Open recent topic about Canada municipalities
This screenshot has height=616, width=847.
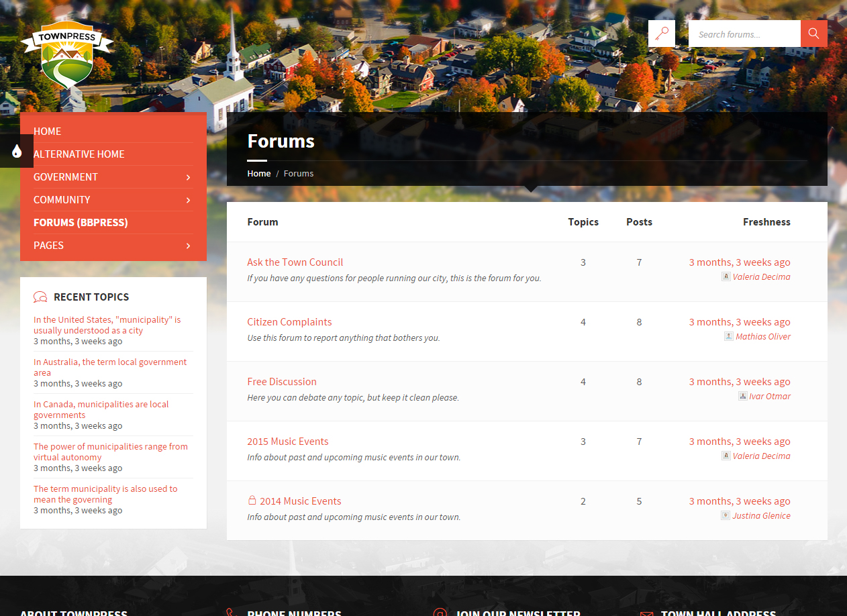point(101,409)
